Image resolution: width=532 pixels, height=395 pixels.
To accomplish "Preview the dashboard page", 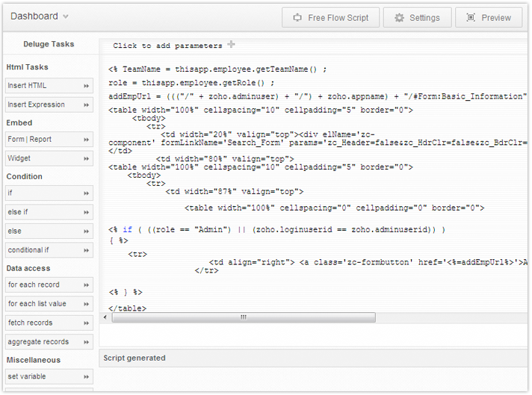I will tap(489, 18).
